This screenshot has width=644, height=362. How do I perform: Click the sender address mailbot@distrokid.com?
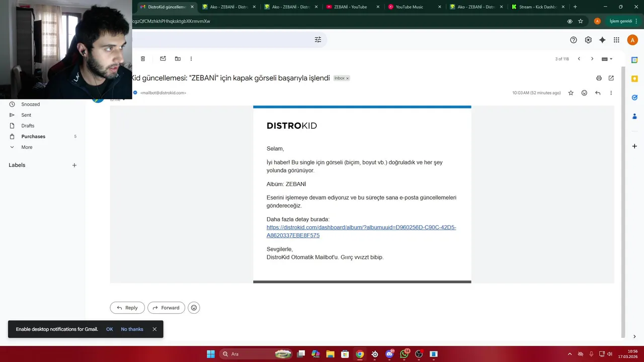click(x=163, y=93)
